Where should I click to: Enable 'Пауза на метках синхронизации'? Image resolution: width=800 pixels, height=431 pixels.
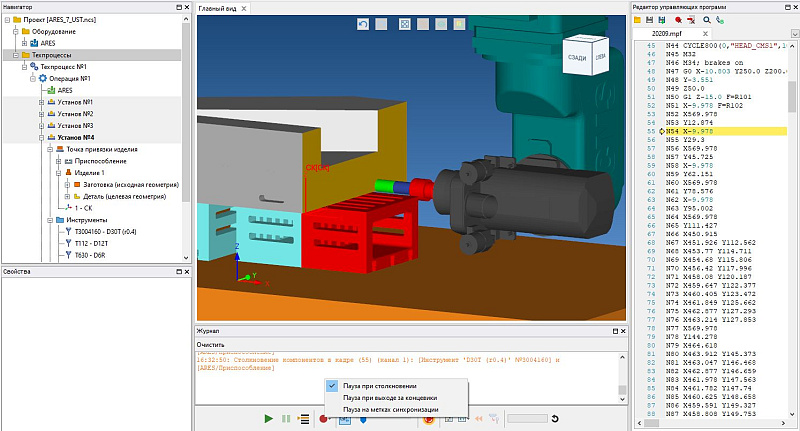tap(393, 409)
